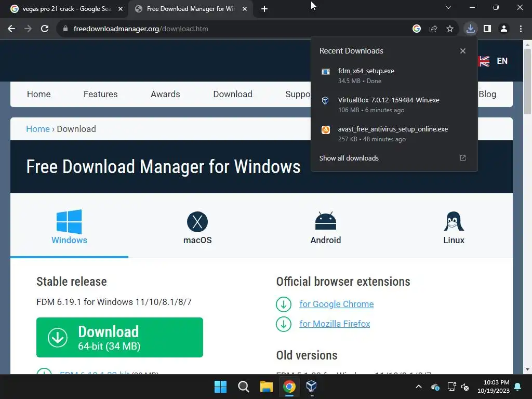Open taskbar Search
Image resolution: width=532 pixels, height=399 pixels.
(243, 387)
